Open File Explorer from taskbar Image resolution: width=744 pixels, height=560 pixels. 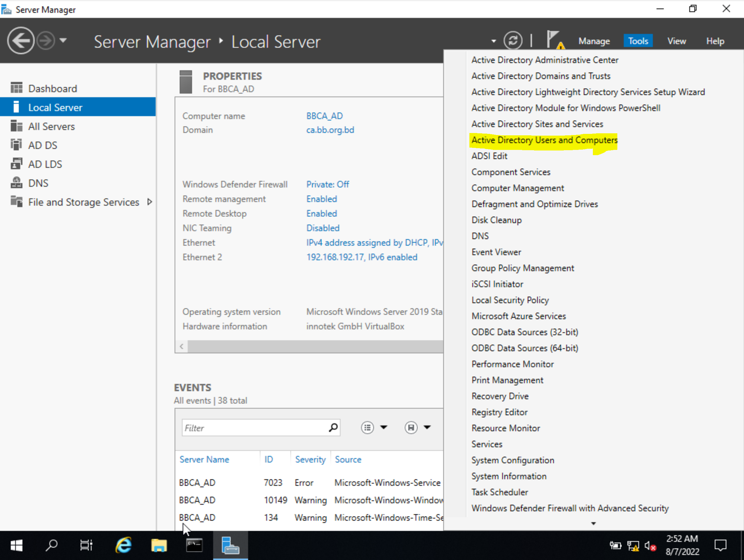click(x=159, y=545)
